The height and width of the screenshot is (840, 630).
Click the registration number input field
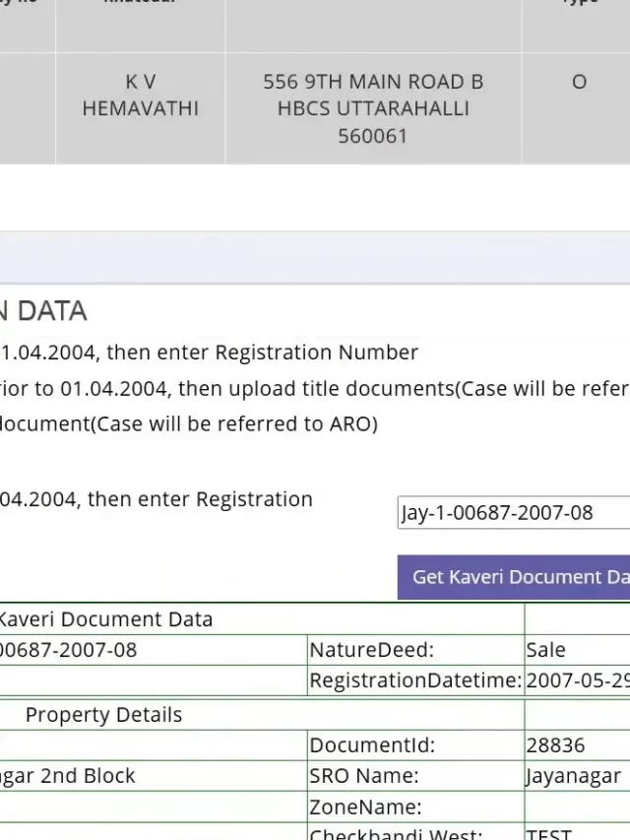[x=514, y=513]
